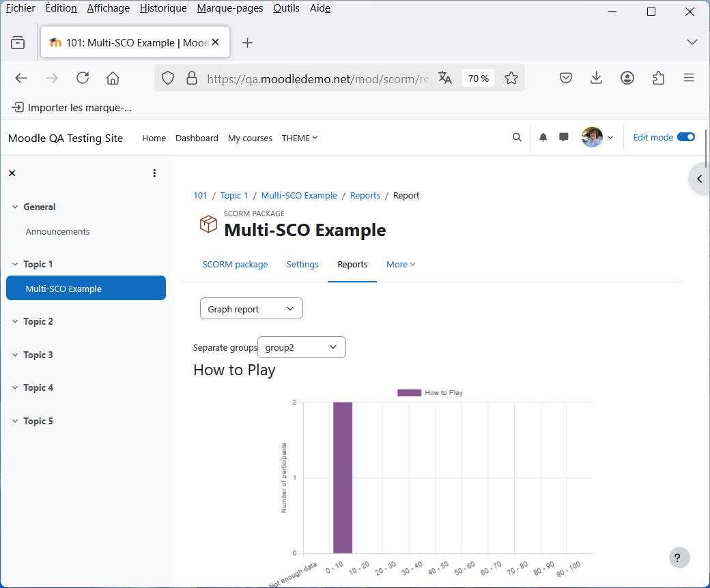Click the 101 breadcrumb link

[x=200, y=195]
